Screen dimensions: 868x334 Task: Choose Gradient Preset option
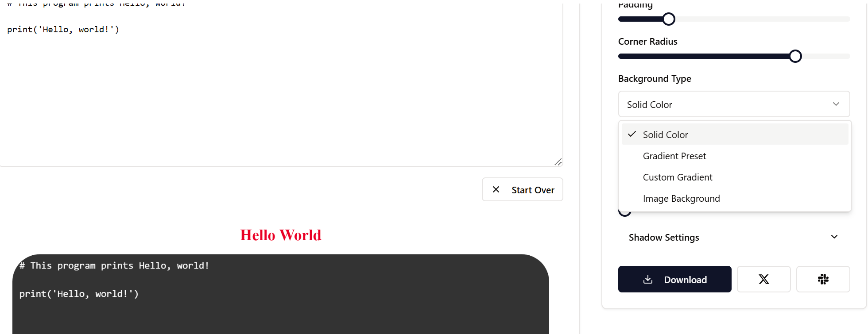[x=735, y=156]
